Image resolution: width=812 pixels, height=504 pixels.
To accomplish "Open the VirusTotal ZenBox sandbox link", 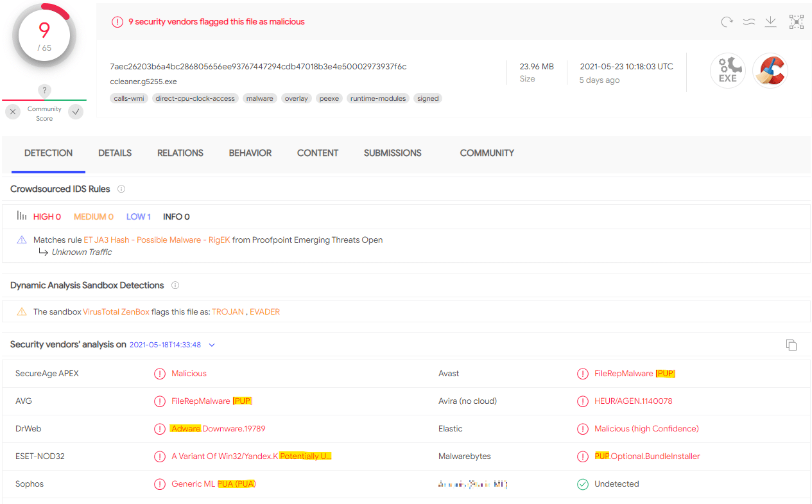I will pos(116,312).
